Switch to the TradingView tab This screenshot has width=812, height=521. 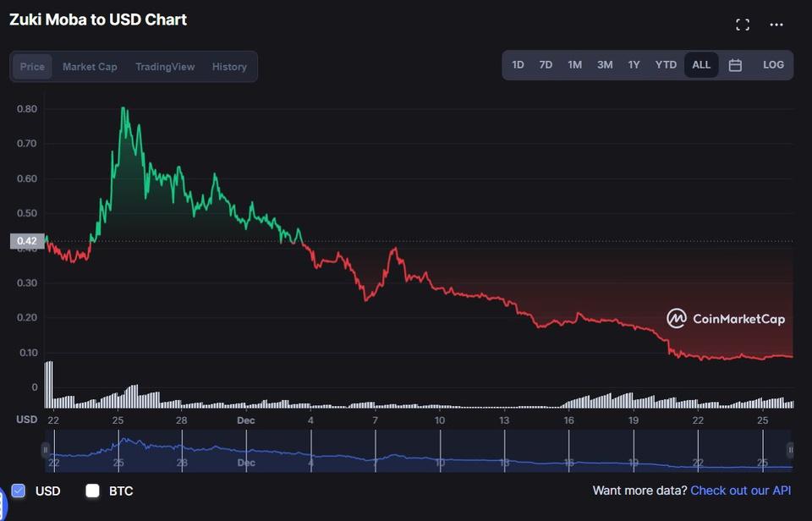click(x=165, y=67)
